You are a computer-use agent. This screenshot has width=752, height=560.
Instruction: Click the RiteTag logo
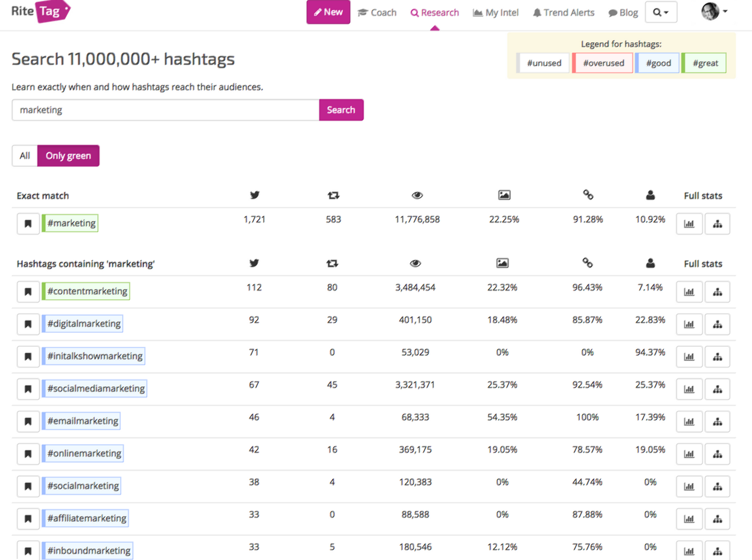40,12
